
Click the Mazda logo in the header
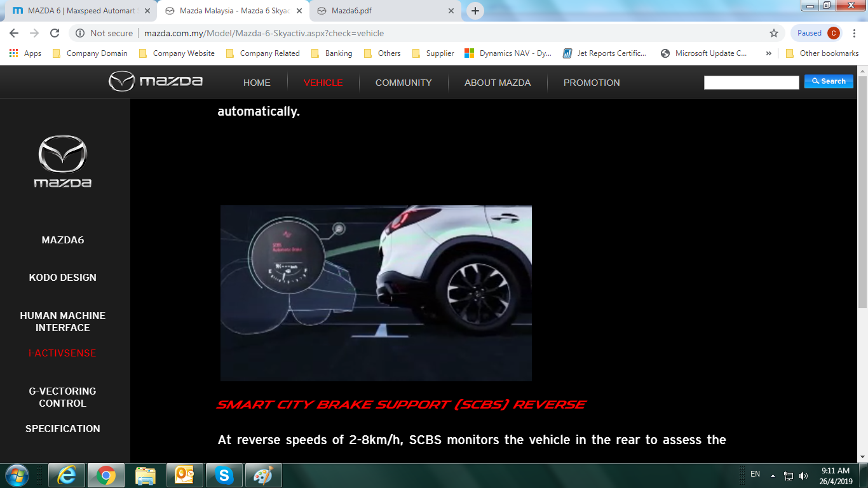[156, 81]
